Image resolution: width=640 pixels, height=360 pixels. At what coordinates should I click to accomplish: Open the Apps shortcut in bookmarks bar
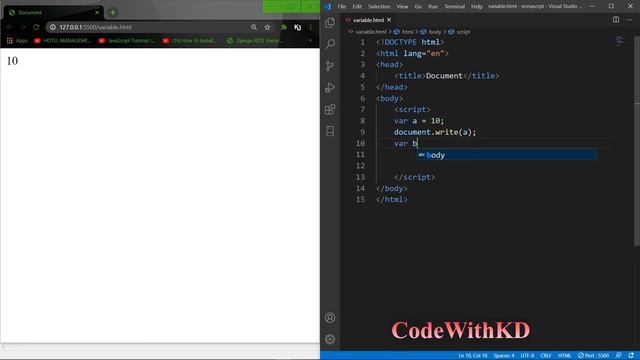pyautogui.click(x=17, y=40)
